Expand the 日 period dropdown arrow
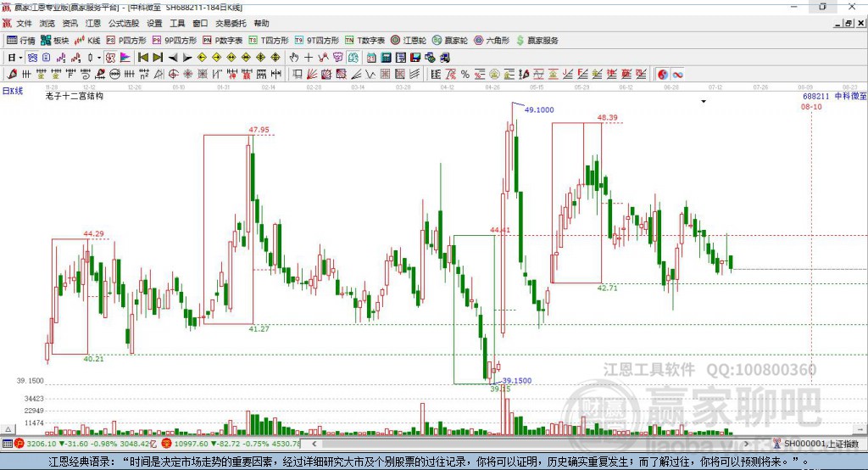 coord(20,58)
